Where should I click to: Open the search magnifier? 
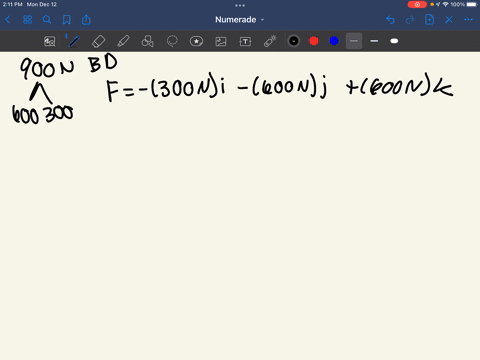(x=47, y=20)
